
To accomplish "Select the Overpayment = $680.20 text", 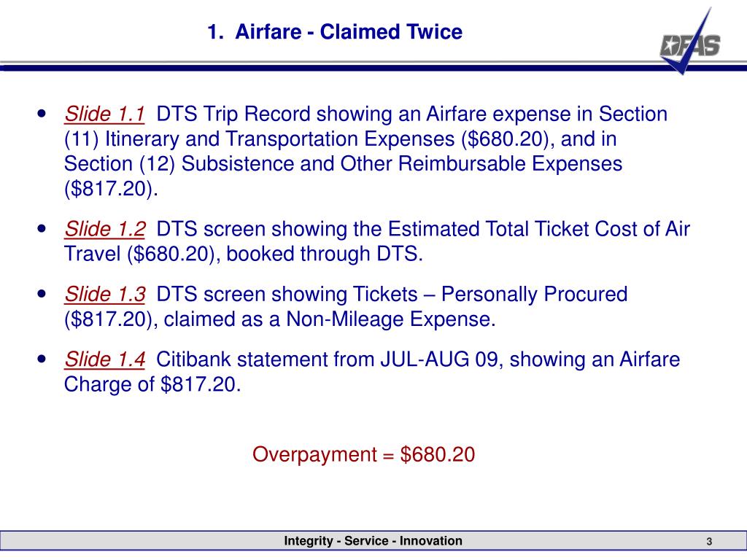I will tap(363, 454).
